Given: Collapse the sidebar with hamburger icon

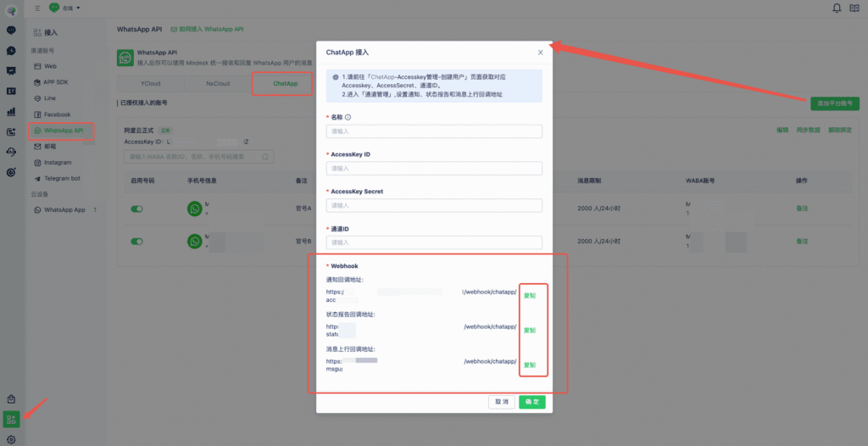Looking at the screenshot, I should (x=38, y=8).
